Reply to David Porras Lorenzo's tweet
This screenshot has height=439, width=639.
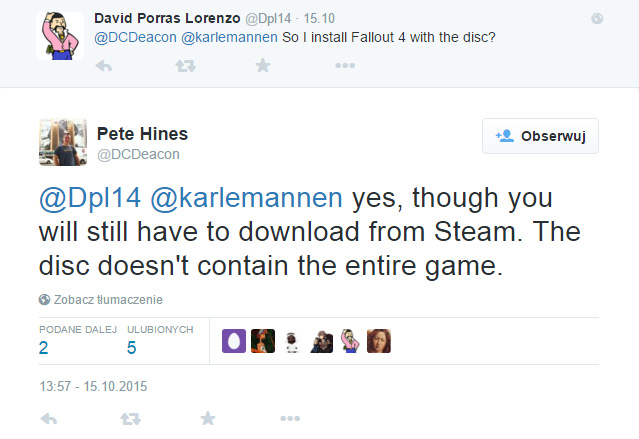coord(102,66)
